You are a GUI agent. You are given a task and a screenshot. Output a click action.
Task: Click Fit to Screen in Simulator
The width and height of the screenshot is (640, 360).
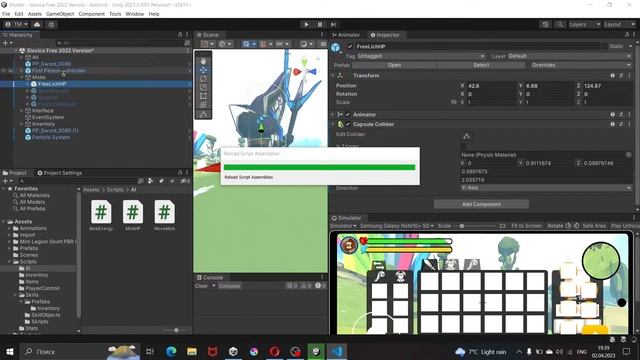[527, 226]
